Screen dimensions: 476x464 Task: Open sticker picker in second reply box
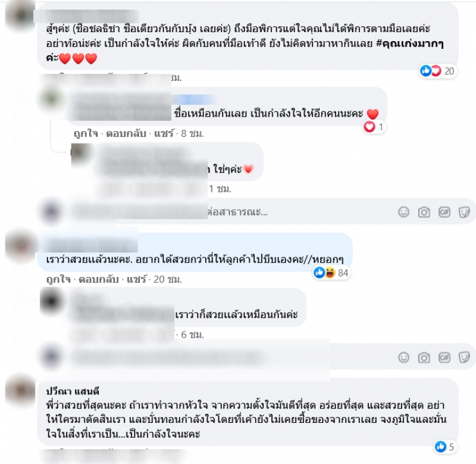point(464,357)
